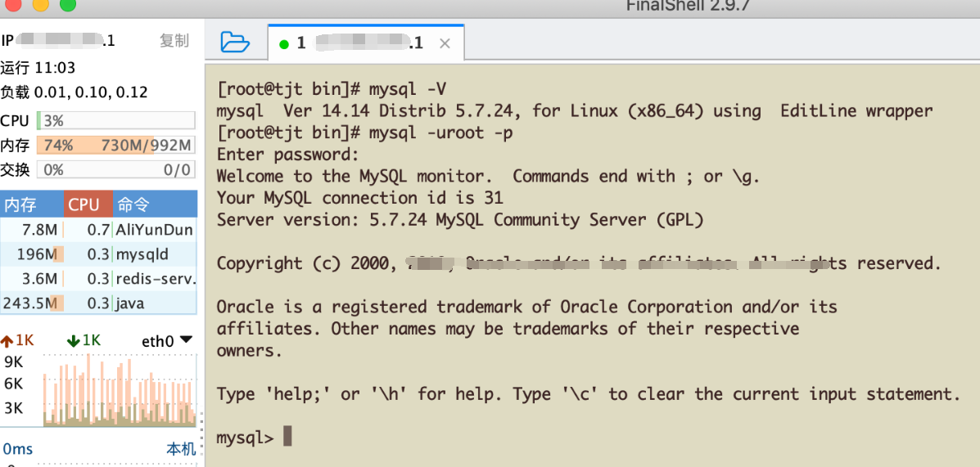The height and width of the screenshot is (467, 980).
Task: Sort processes by the CPU column header
Action: coord(84,204)
